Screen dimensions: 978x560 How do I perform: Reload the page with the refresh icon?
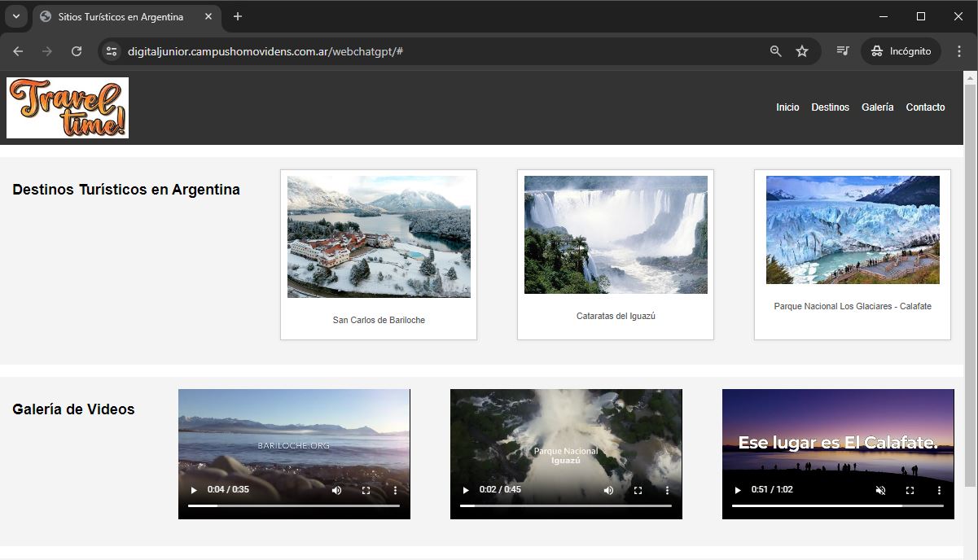click(77, 51)
